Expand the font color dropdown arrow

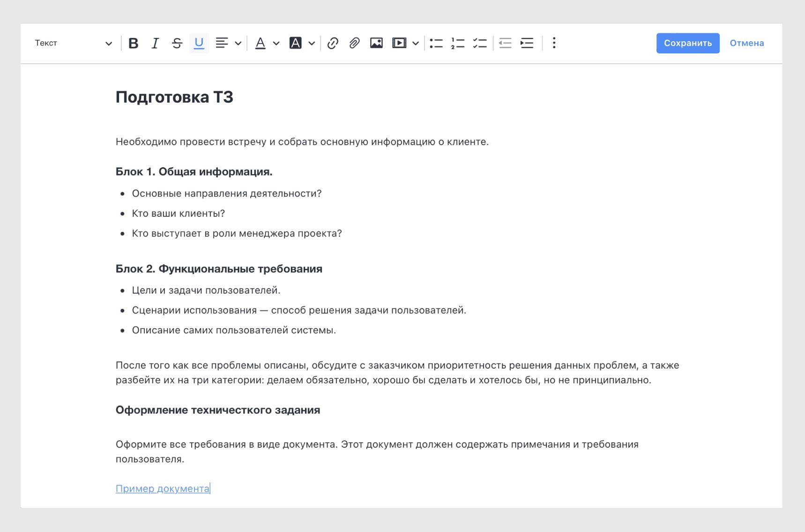[276, 43]
